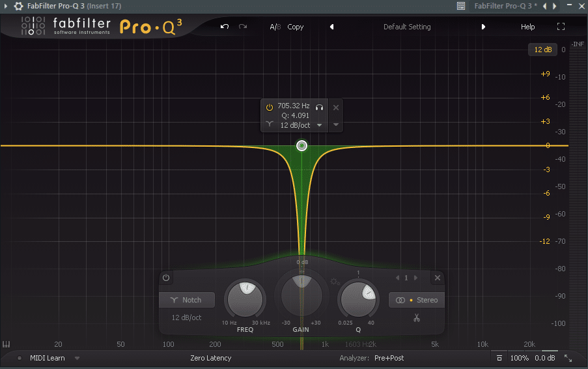This screenshot has width=588, height=369.
Task: Expand the plugin window menu arrow
Action: tap(6, 6)
